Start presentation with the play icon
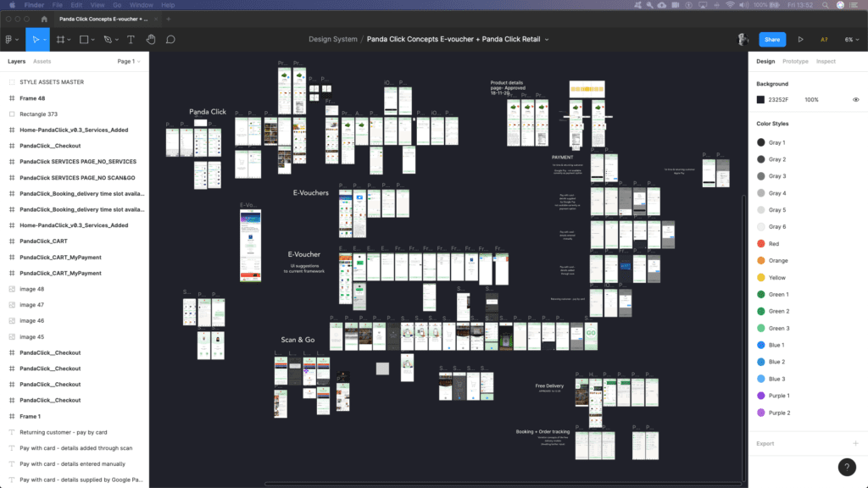Screen dimensions: 868x488 (x=800, y=39)
